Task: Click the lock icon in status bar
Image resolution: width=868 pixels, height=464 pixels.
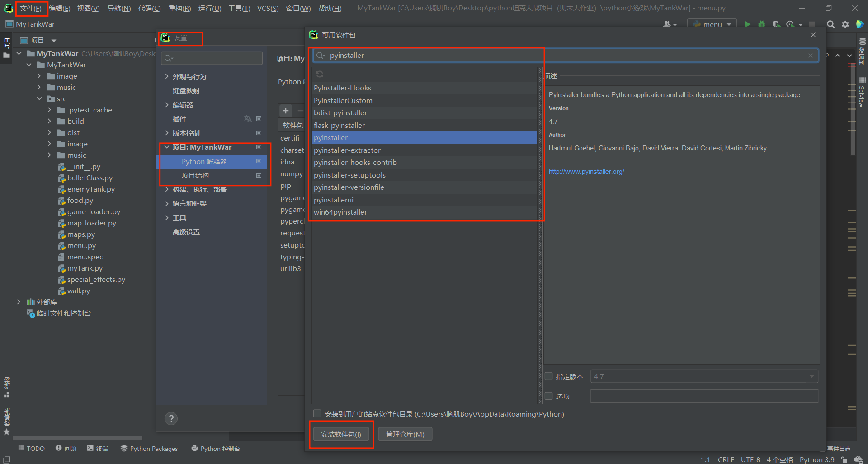Action: pos(844,459)
